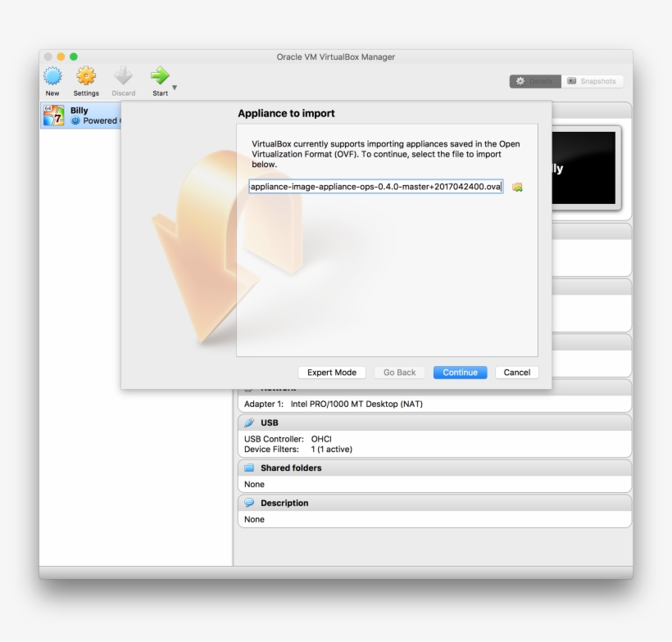Screen dimensions: 672x642
Task: Click the Oracle VM VirtualBox Manager title bar
Action: (336, 57)
